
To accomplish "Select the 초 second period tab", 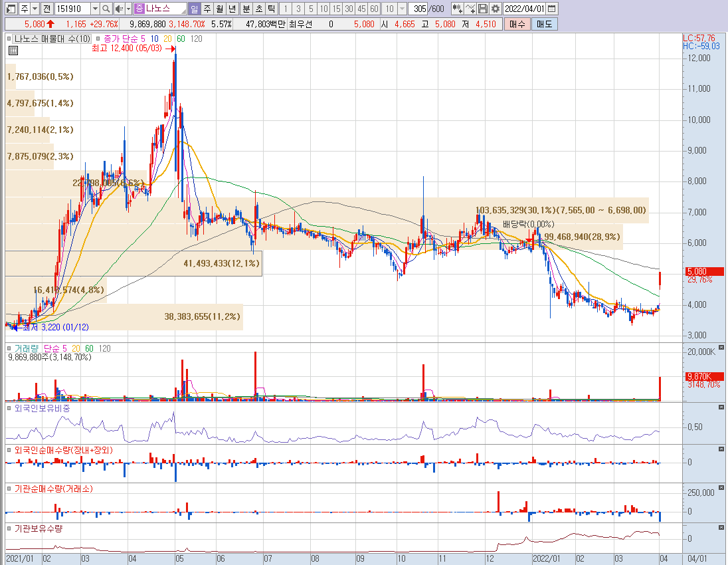I will (x=258, y=9).
